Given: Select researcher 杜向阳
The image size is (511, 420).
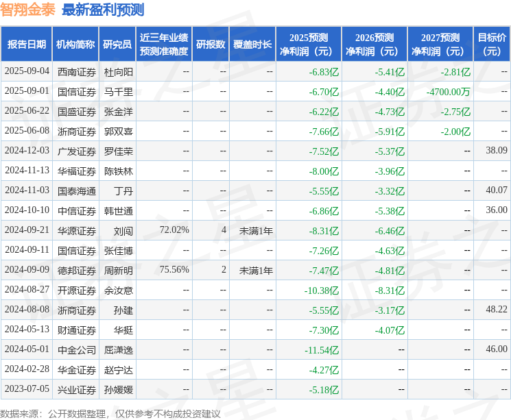Looking at the screenshot, I should click(118, 72).
